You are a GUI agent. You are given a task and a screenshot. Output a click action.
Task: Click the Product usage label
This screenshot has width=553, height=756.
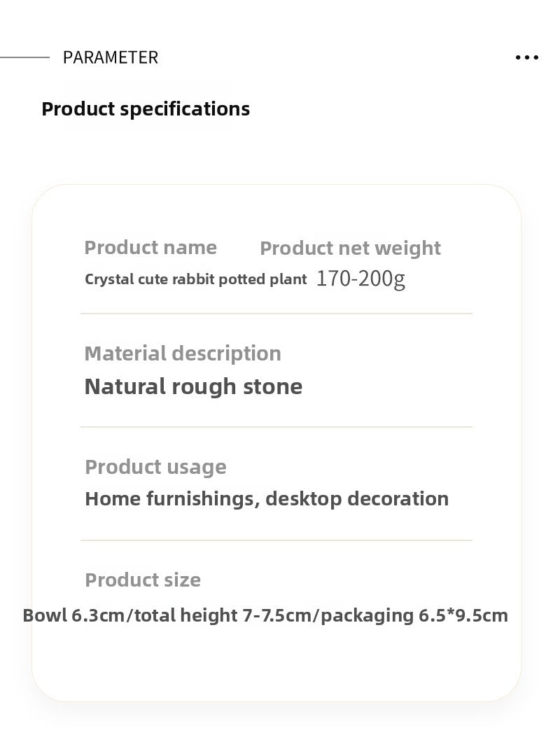155,467
